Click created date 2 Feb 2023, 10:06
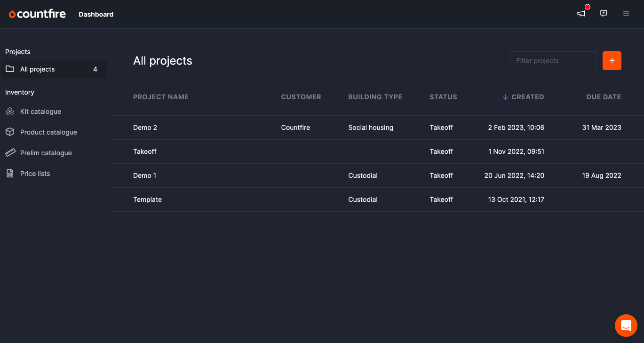Screen dimensions: 644x343 [516, 128]
